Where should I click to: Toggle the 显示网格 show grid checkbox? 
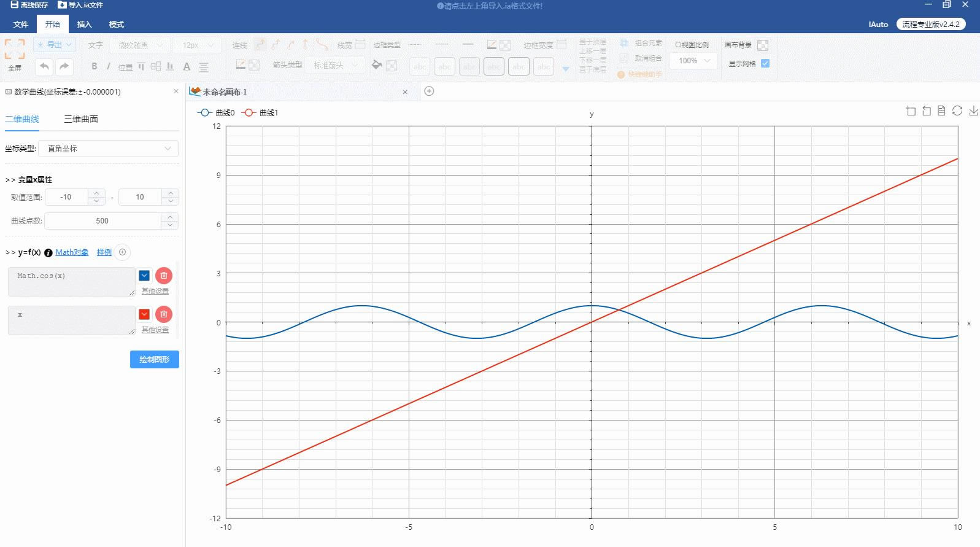(765, 63)
